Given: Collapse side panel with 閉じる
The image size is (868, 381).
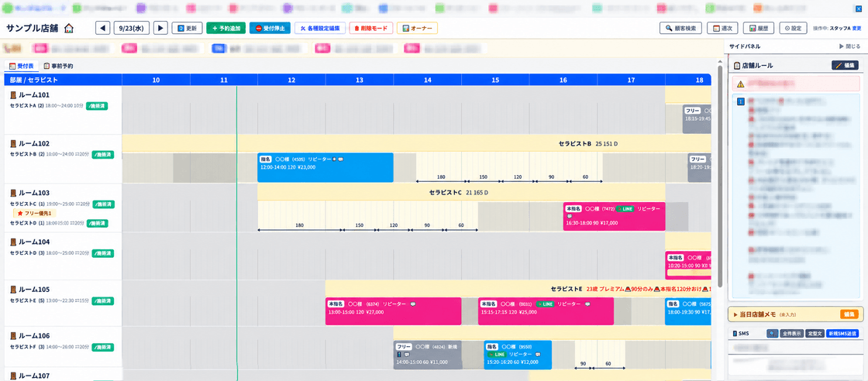Looking at the screenshot, I should [849, 47].
